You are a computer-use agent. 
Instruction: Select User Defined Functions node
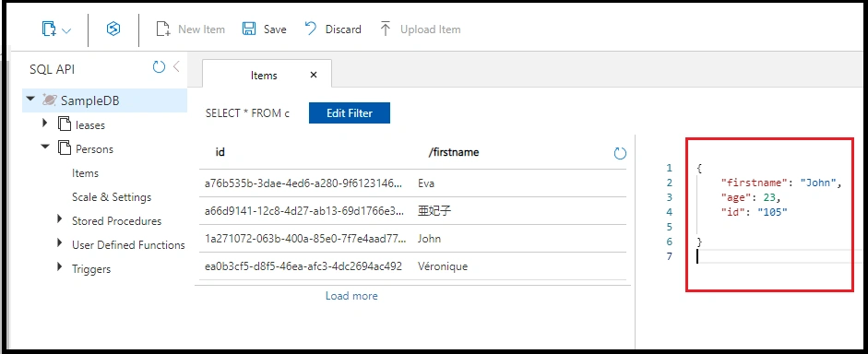click(128, 245)
